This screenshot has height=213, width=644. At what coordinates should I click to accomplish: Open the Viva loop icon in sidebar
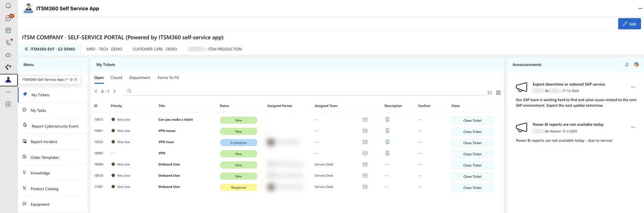coord(8,67)
